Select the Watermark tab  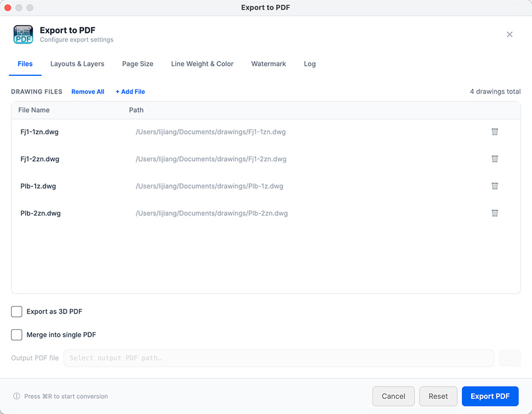[269, 64]
